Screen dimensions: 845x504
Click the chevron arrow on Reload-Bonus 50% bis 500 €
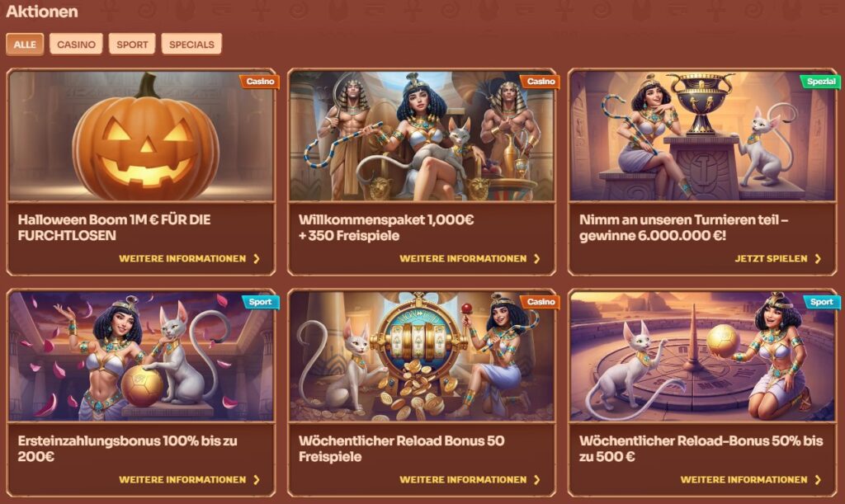tap(818, 480)
